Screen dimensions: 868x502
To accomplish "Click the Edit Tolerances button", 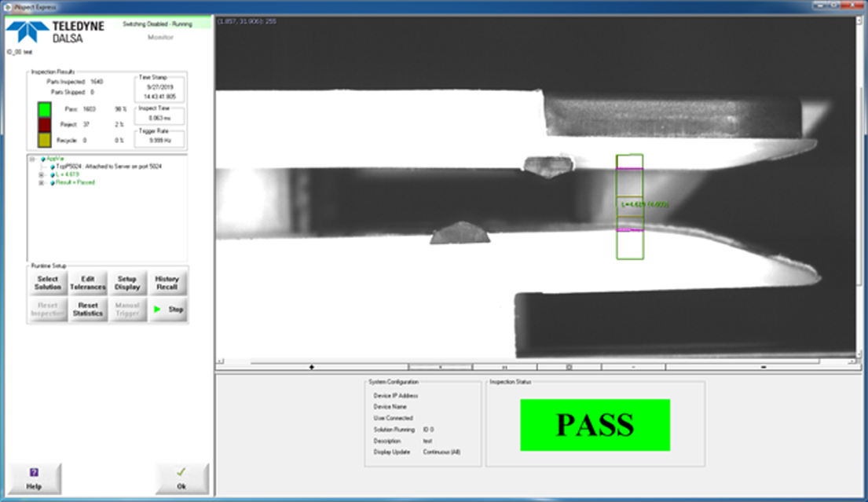I will point(87,283).
